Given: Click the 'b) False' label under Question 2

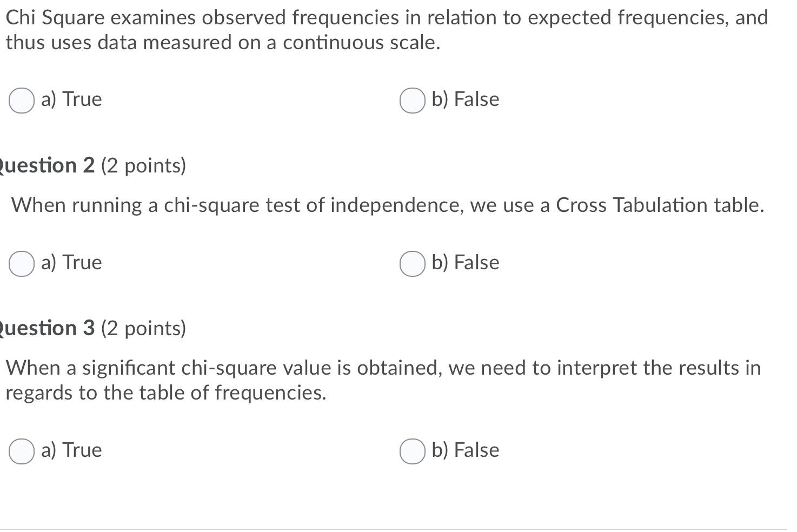Looking at the screenshot, I should (x=464, y=263).
